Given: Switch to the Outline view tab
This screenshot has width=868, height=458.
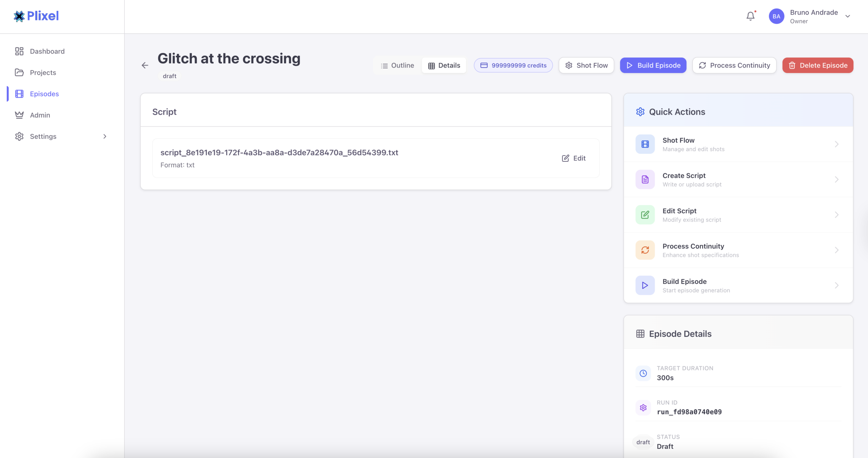Looking at the screenshot, I should pyautogui.click(x=397, y=65).
